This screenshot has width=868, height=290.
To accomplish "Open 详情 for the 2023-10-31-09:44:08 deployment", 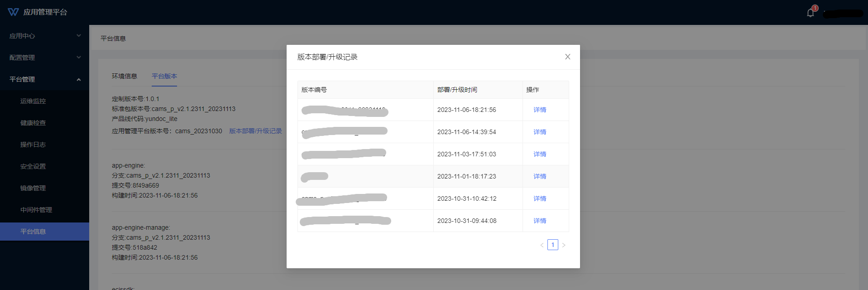I will pos(540,221).
